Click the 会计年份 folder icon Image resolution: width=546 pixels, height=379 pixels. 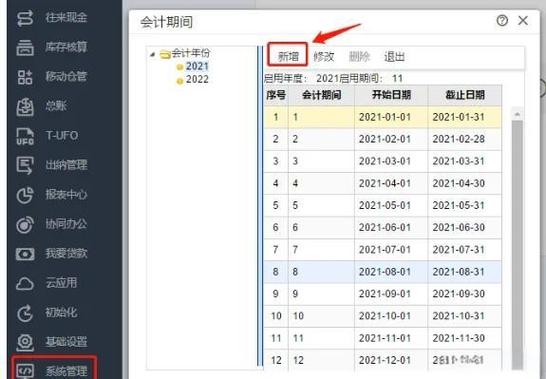click(x=165, y=54)
